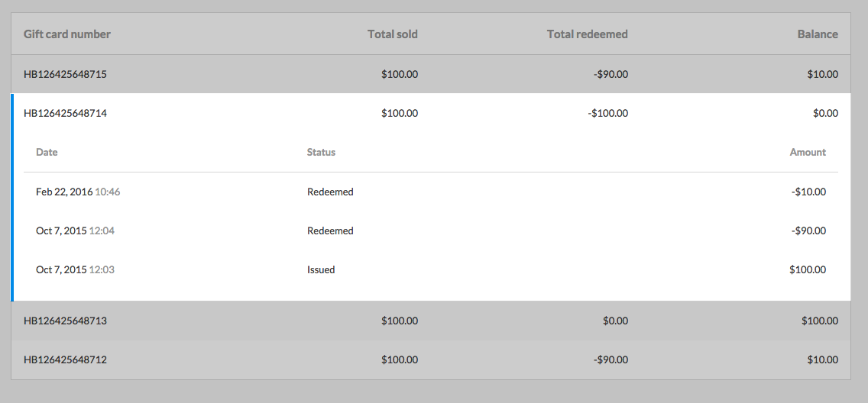This screenshot has height=403, width=868.
Task: Click the Amount sub-table header
Action: [x=807, y=152]
